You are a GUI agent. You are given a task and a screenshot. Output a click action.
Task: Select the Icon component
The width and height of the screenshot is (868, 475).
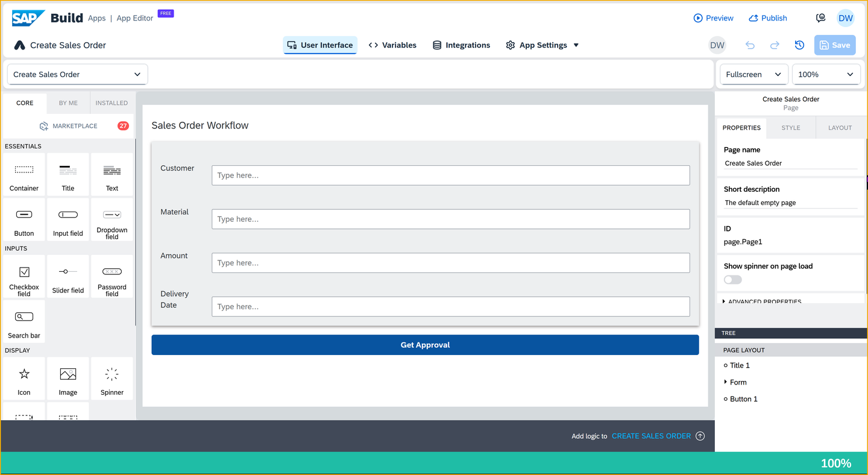(24, 379)
